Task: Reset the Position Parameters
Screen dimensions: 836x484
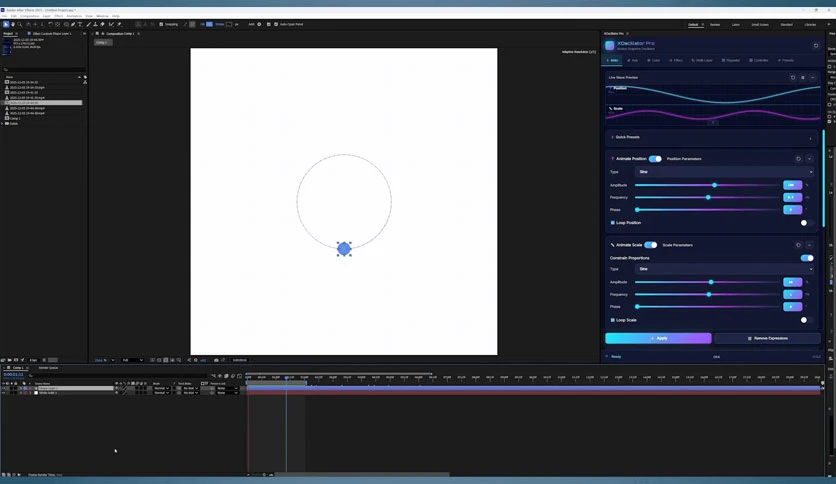Action: tap(798, 159)
